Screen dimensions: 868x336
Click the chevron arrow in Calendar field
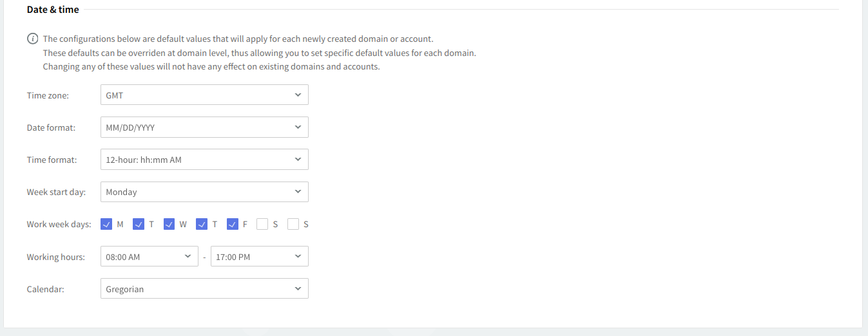point(298,289)
